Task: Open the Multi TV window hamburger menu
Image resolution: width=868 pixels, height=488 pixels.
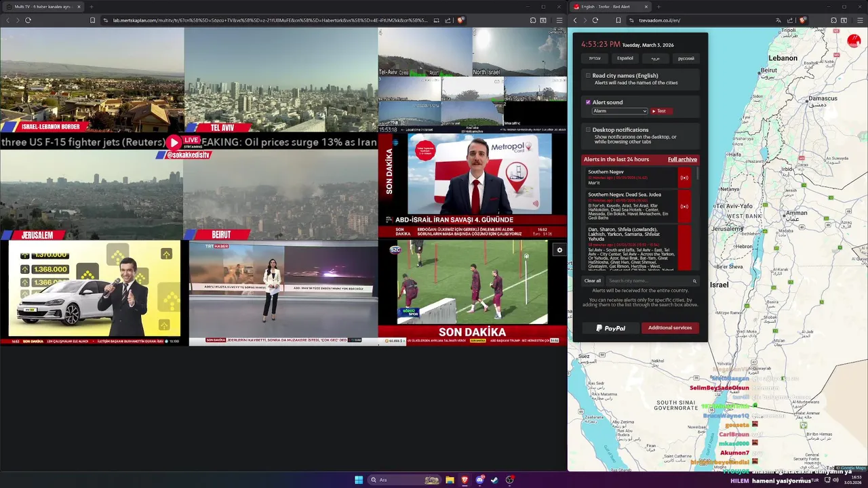Action: [559, 20]
